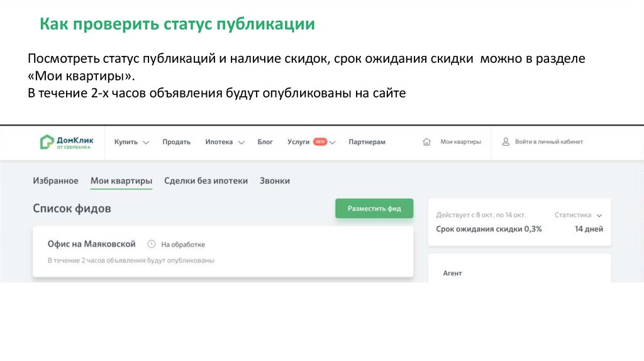
Task: Open the Блог menu item
Action: (265, 142)
